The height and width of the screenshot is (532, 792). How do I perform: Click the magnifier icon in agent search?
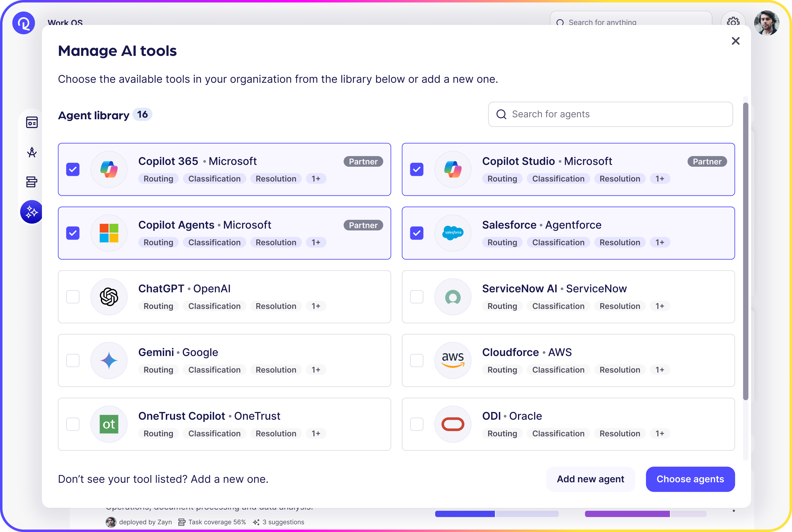[501, 114]
